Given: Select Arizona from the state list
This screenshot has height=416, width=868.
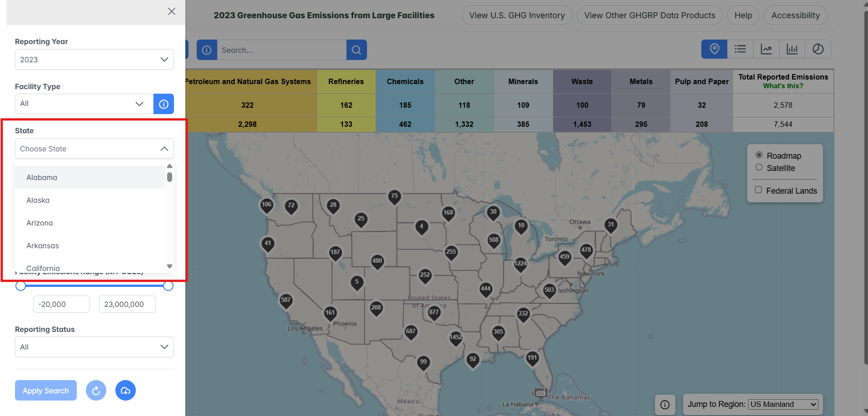Looking at the screenshot, I should (x=40, y=223).
